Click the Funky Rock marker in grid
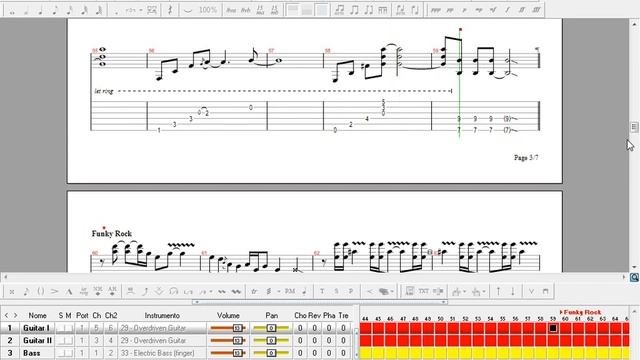 click(x=580, y=312)
